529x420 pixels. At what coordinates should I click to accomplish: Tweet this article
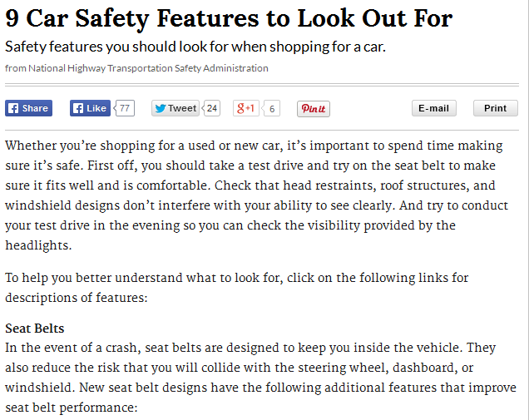coord(176,108)
